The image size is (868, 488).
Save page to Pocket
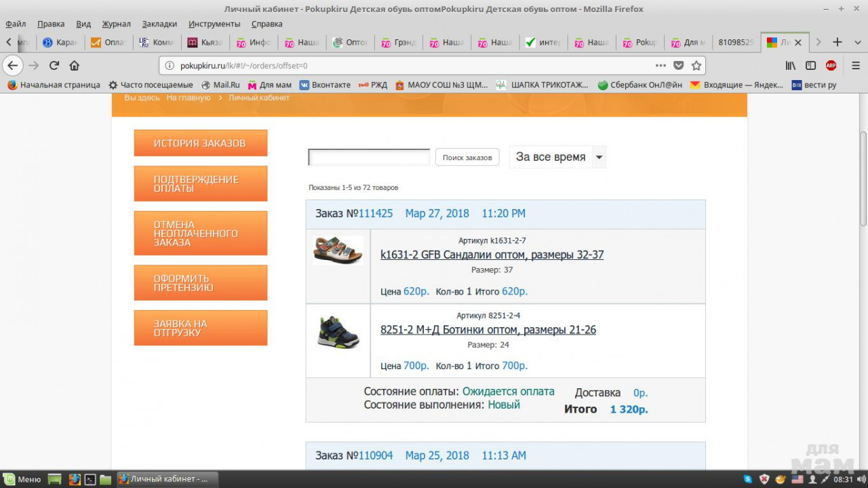tap(679, 66)
